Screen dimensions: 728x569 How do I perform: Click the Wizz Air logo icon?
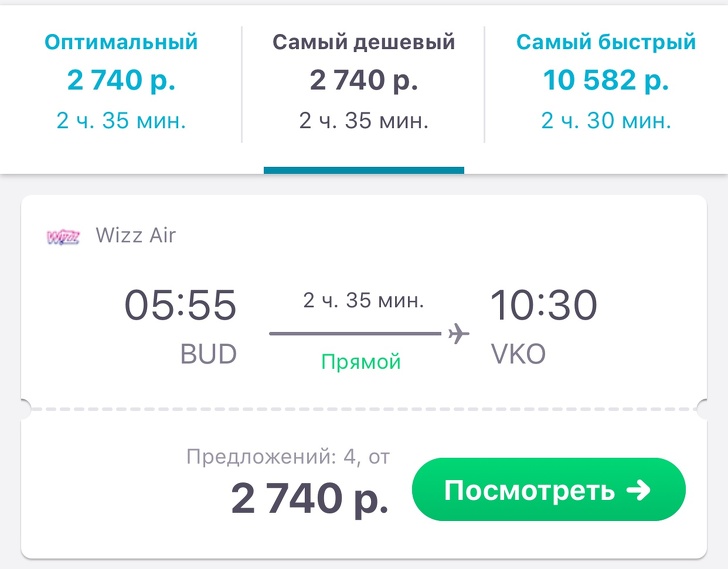[x=63, y=237]
